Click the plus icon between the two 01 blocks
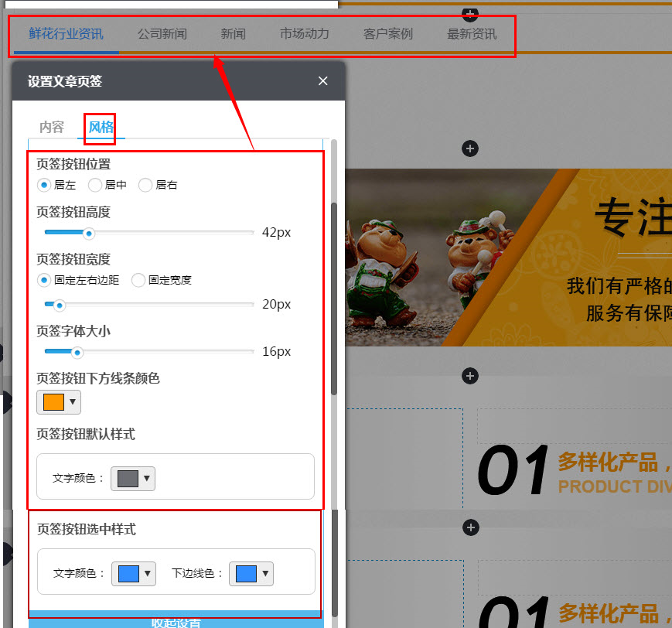Image resolution: width=672 pixels, height=628 pixels. [470, 527]
